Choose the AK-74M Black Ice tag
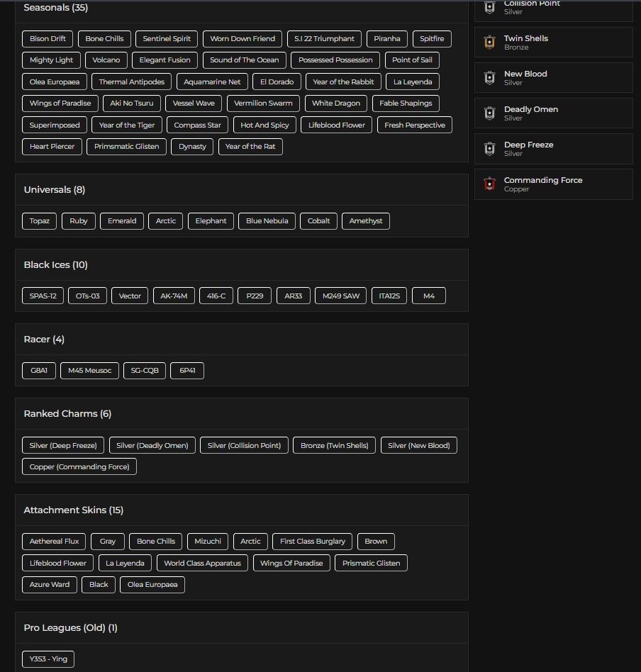 coord(174,296)
